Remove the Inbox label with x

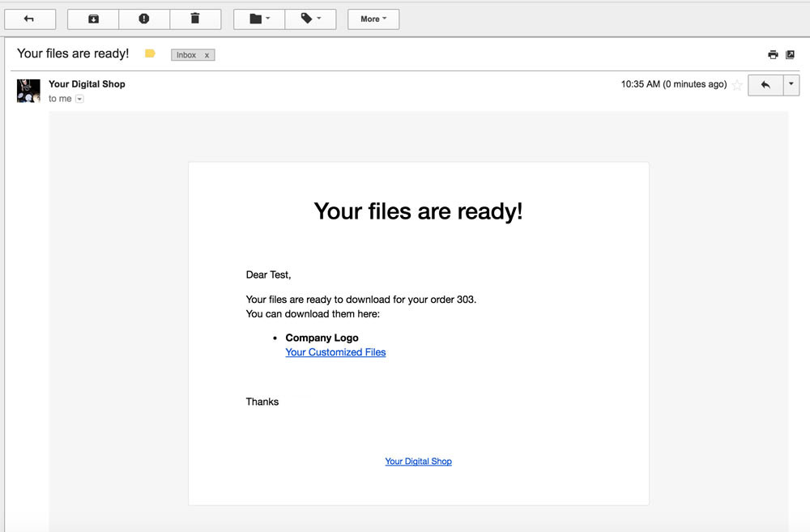(x=207, y=55)
